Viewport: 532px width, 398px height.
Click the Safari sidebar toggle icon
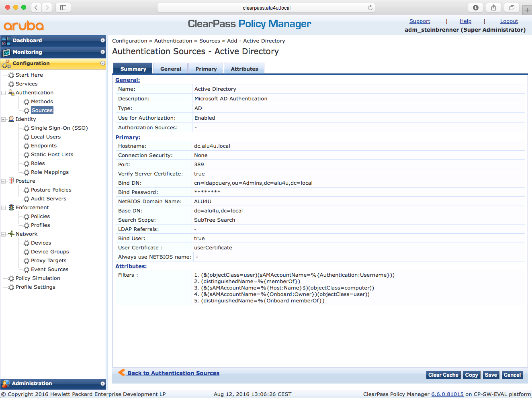pos(63,8)
